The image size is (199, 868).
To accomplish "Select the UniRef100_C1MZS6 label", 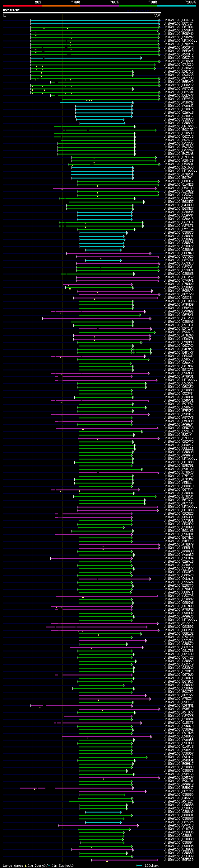I will [178, 829].
